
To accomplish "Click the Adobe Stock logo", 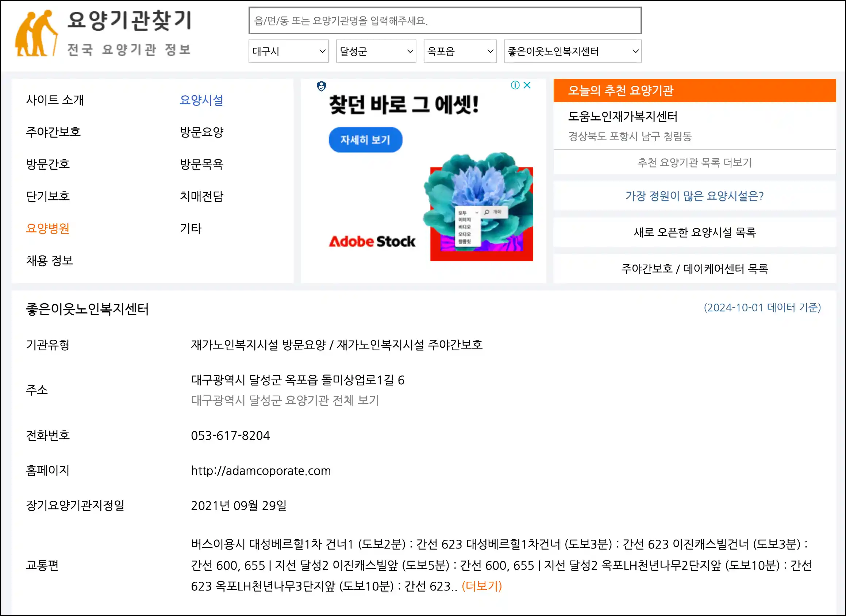I will 372,242.
